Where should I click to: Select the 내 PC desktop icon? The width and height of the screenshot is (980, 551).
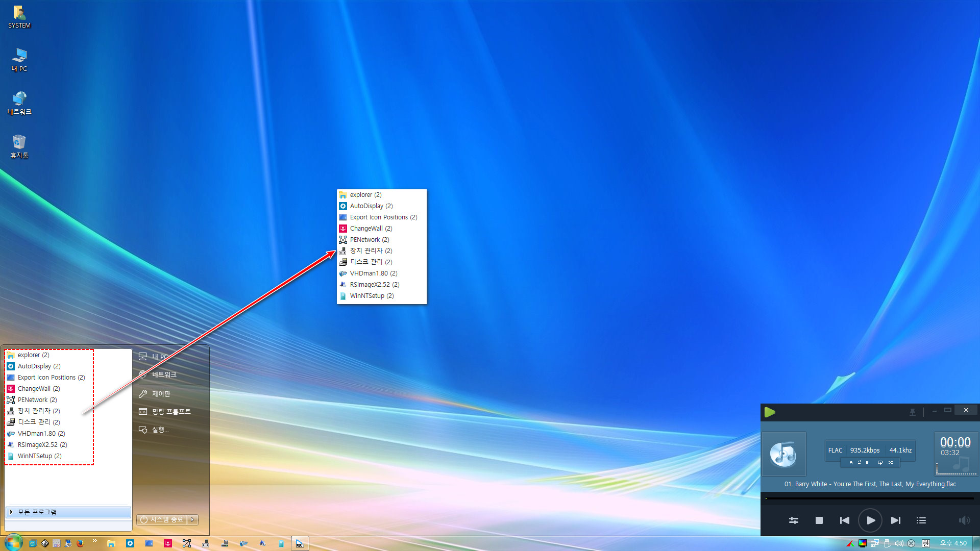click(19, 60)
